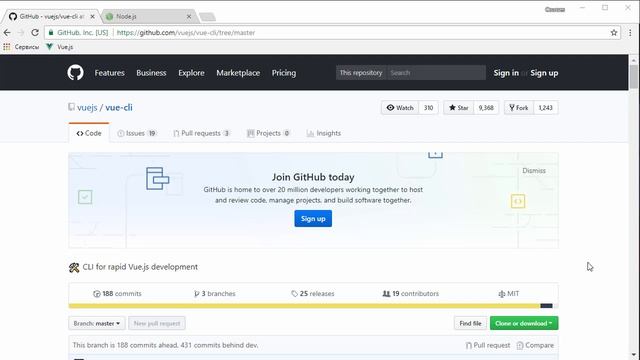The height and width of the screenshot is (360, 640).
Task: Click the Pull request link in branch info
Action: (488, 345)
